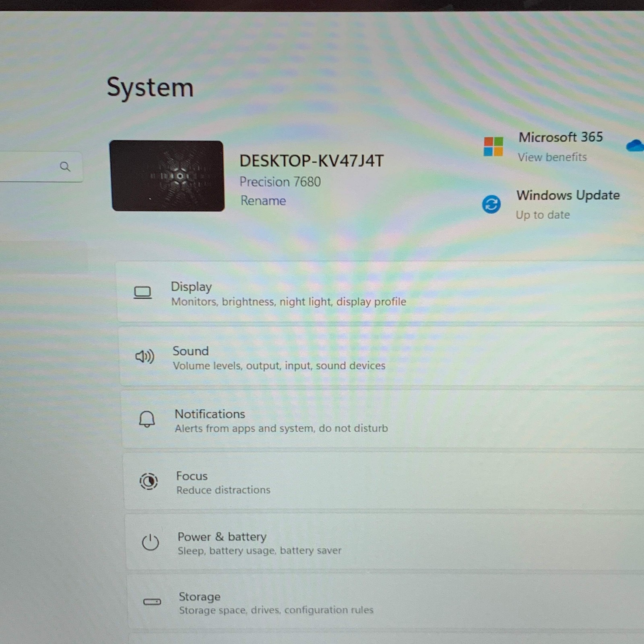This screenshot has width=644, height=644.
Task: Click 'Alerts from apps and system, do not disturb'
Action: [x=281, y=428]
